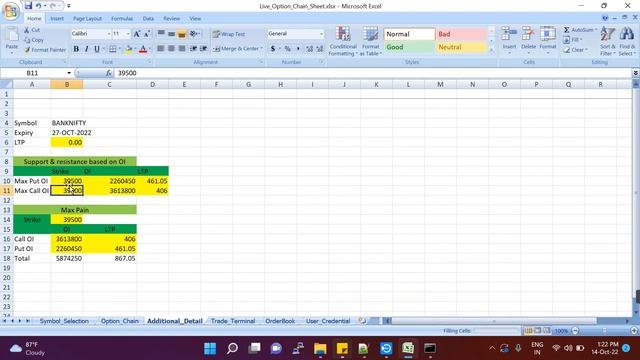
Task: Toggle Underline formatting
Action: (x=97, y=49)
